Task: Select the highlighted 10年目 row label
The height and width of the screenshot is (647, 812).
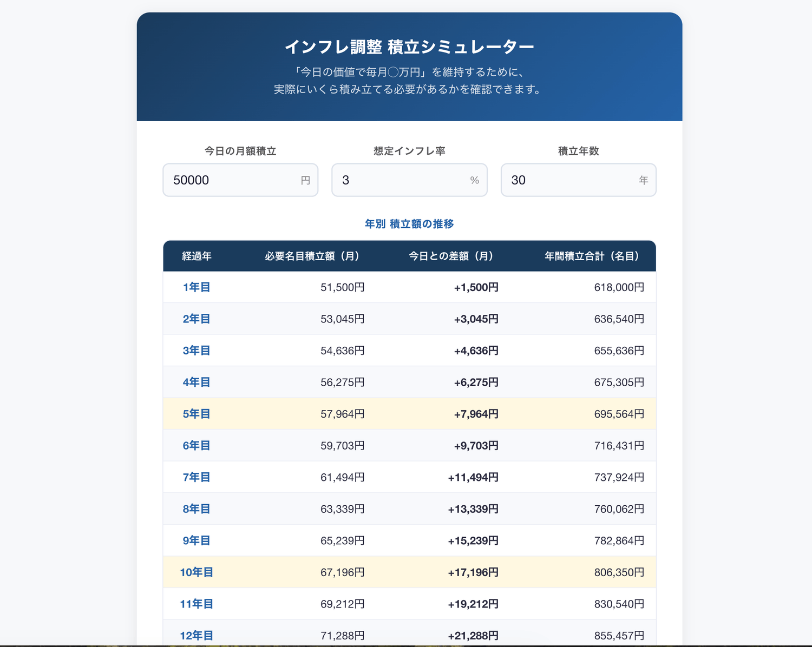Action: [x=197, y=572]
